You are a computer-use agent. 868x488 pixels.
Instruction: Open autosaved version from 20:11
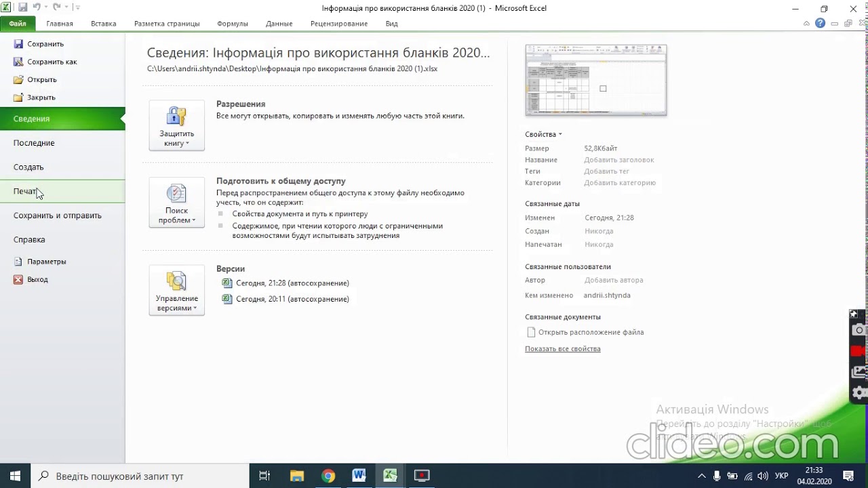click(x=285, y=299)
